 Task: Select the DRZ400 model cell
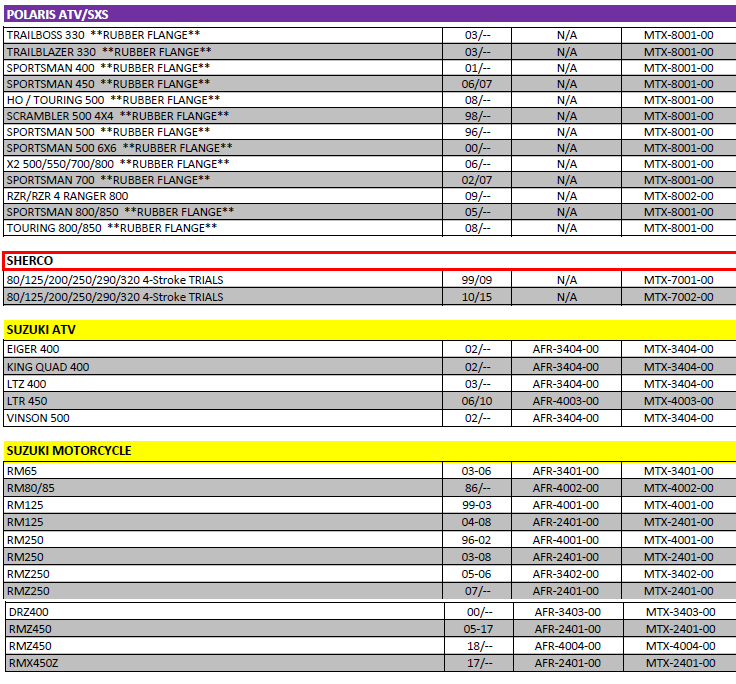tap(225, 612)
